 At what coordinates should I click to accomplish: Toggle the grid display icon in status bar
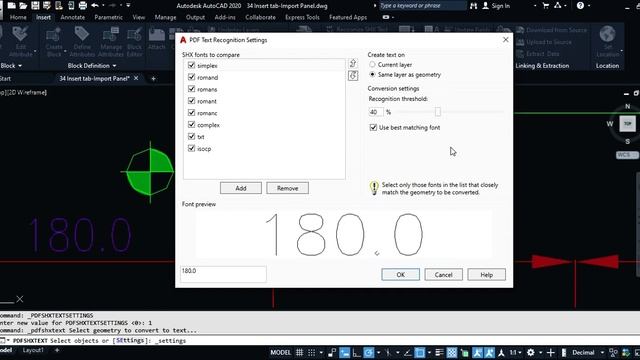pyautogui.click(x=300, y=353)
